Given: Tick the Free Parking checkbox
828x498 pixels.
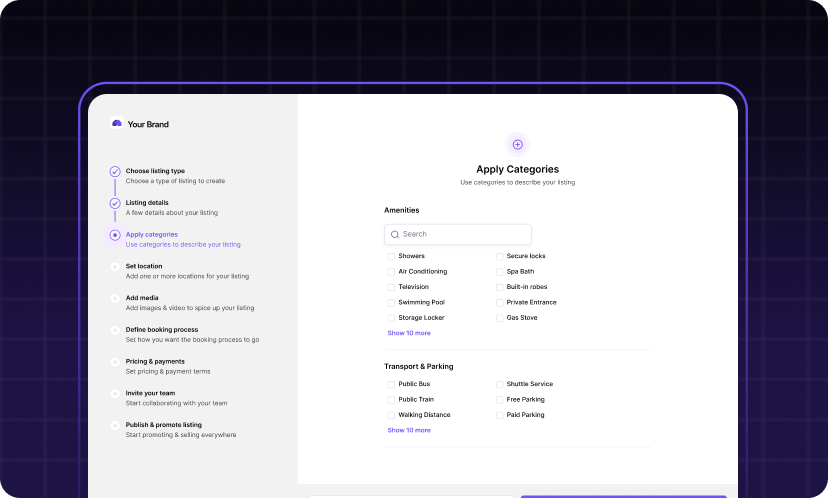Looking at the screenshot, I should point(499,399).
